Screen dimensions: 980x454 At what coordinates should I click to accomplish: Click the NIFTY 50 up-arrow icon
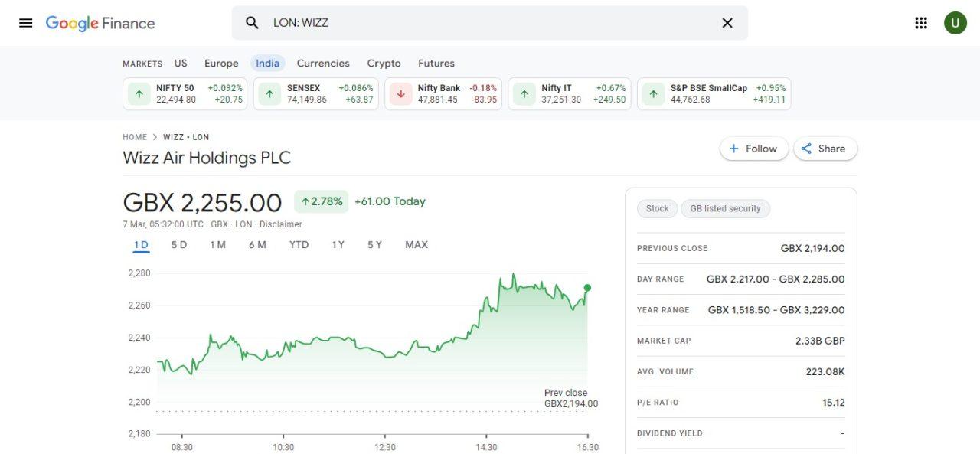[139, 94]
